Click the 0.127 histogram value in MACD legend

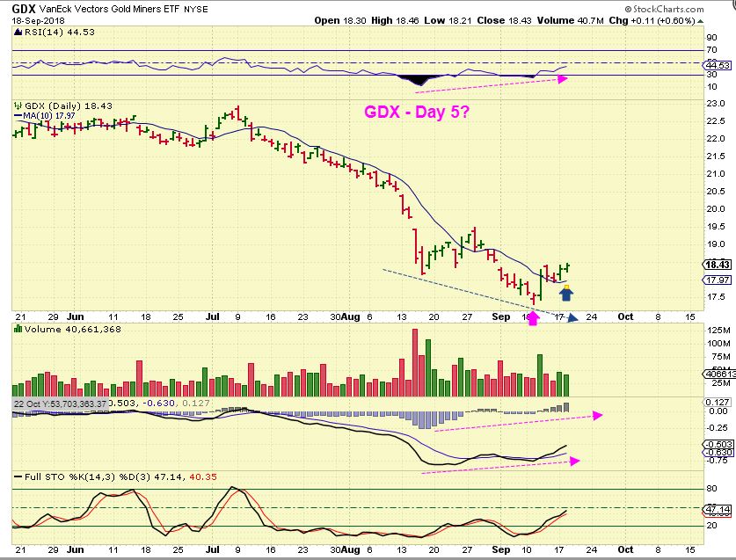[195, 404]
